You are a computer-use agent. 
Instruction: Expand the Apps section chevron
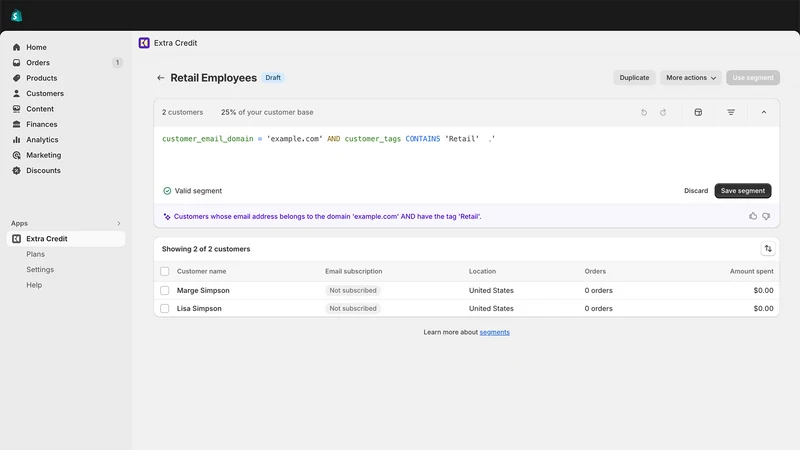click(x=118, y=223)
